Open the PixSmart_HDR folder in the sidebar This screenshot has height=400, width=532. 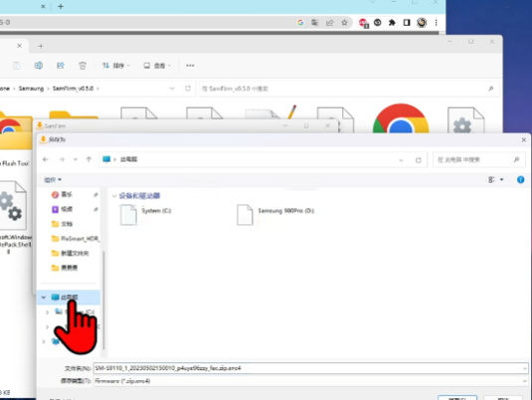pyautogui.click(x=75, y=239)
